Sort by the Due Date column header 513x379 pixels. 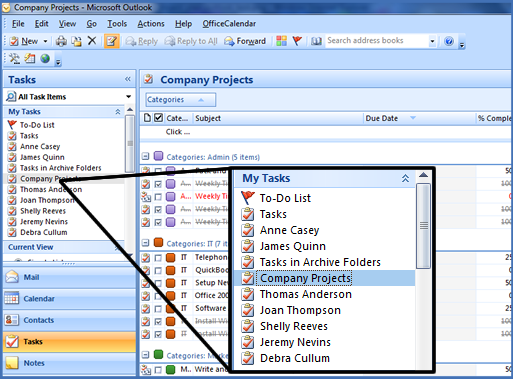coord(419,118)
